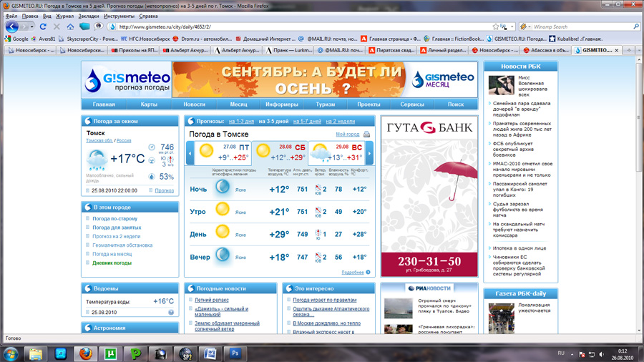List all tabs dropdown at tab bar end

[x=639, y=50]
